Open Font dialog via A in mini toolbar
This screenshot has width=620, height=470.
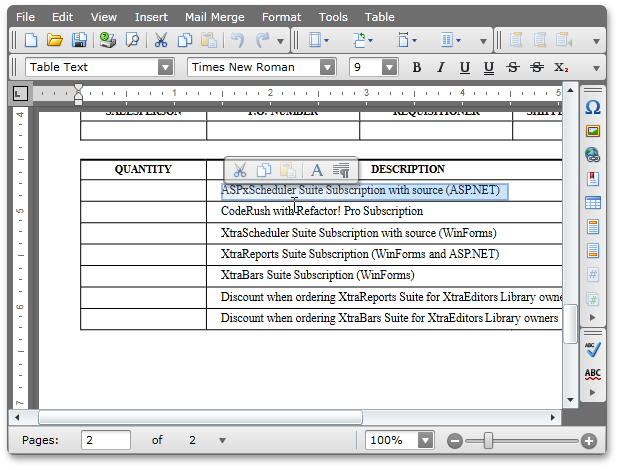point(317,170)
